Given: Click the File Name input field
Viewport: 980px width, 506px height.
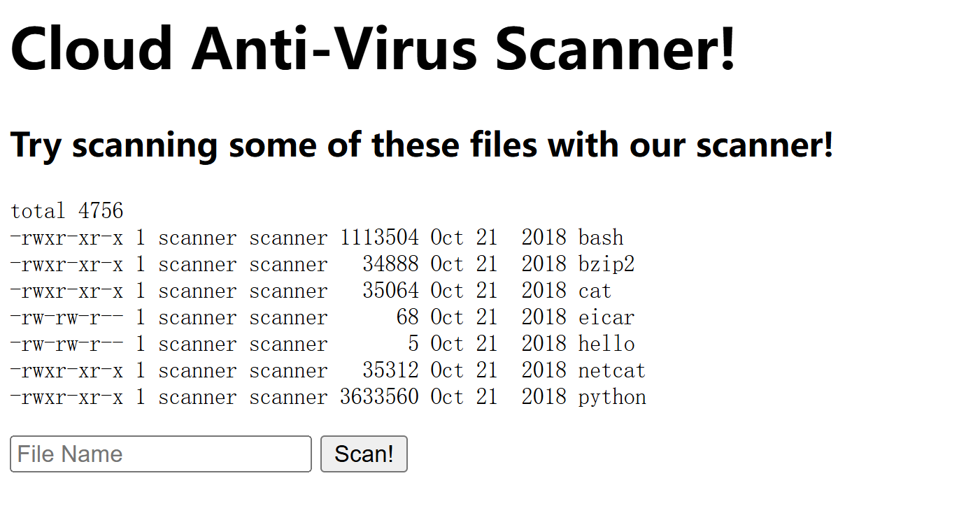Looking at the screenshot, I should (x=161, y=454).
